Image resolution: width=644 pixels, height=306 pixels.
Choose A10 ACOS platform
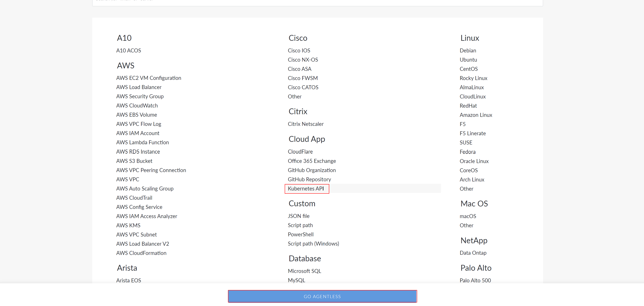(x=128, y=51)
